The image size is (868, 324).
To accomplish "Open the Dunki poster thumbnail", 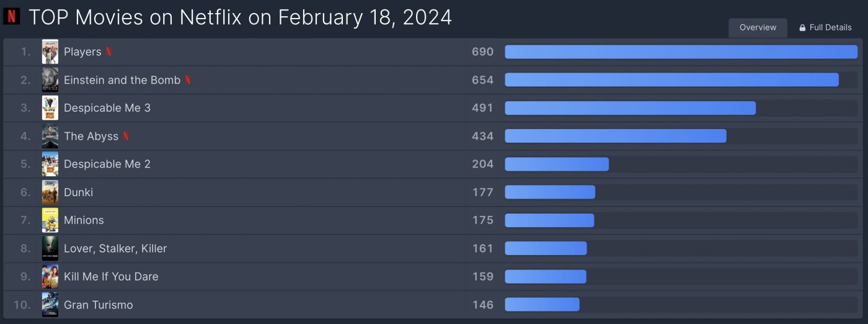I will (x=50, y=192).
